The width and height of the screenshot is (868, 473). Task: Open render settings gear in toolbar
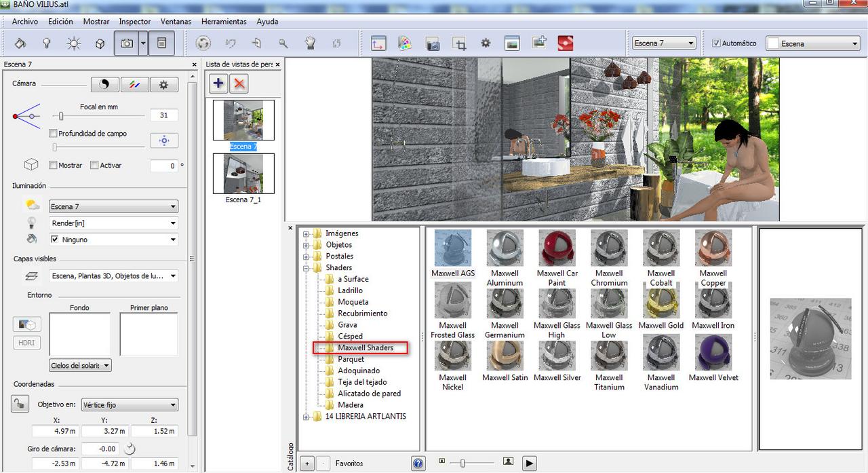486,43
